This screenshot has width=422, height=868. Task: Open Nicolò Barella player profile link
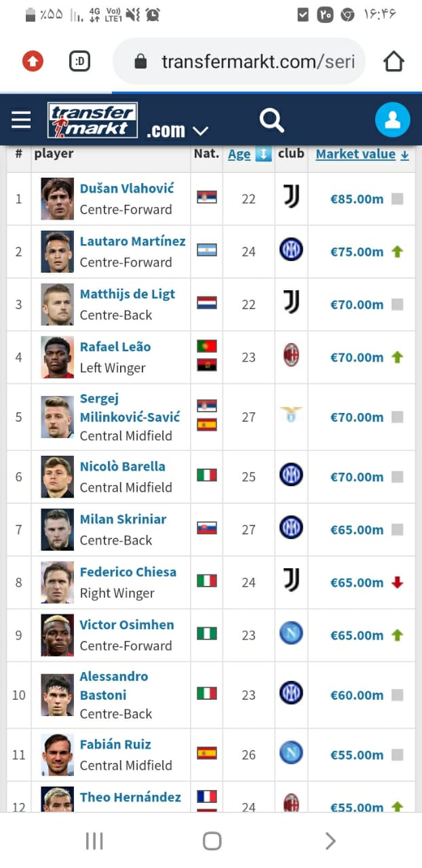122,467
